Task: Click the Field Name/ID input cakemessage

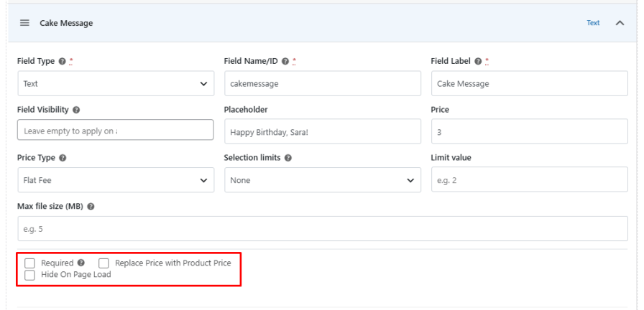Action: pyautogui.click(x=323, y=84)
